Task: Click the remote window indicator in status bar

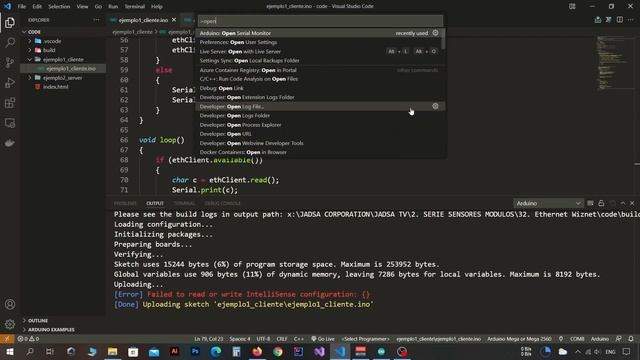Action: click(7, 339)
